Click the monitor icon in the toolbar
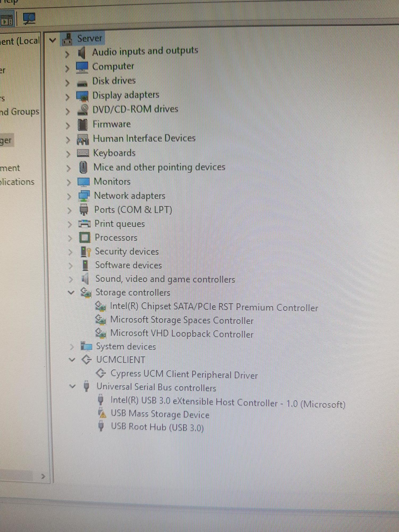Screen dimensions: 399x532 pyautogui.click(x=29, y=19)
